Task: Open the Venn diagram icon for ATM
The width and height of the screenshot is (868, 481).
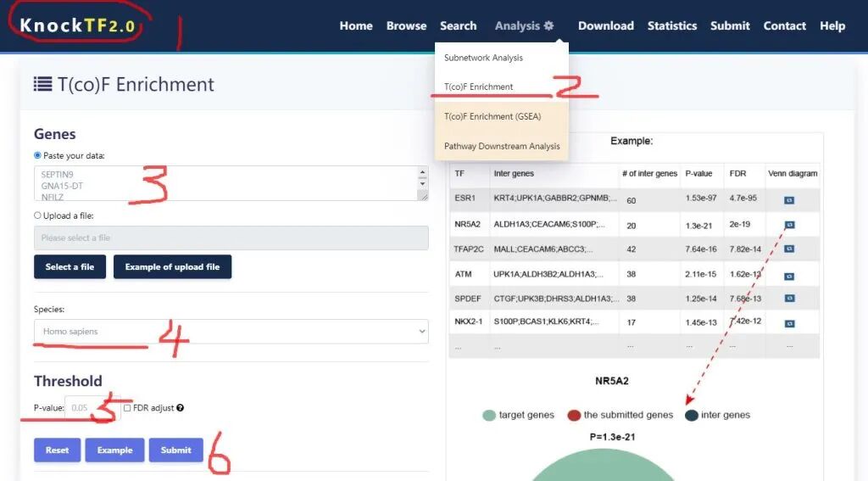Action: pyautogui.click(x=789, y=276)
